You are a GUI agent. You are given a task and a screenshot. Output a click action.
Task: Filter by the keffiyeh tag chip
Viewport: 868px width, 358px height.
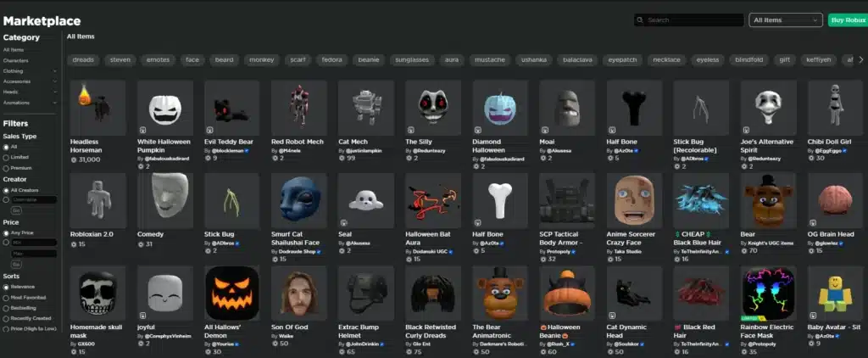point(818,60)
